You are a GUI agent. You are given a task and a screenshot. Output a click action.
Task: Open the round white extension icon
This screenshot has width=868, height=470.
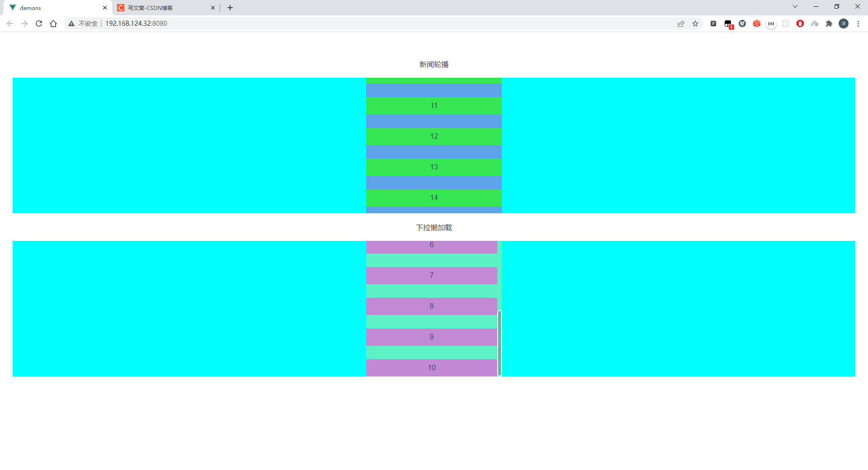(x=771, y=23)
